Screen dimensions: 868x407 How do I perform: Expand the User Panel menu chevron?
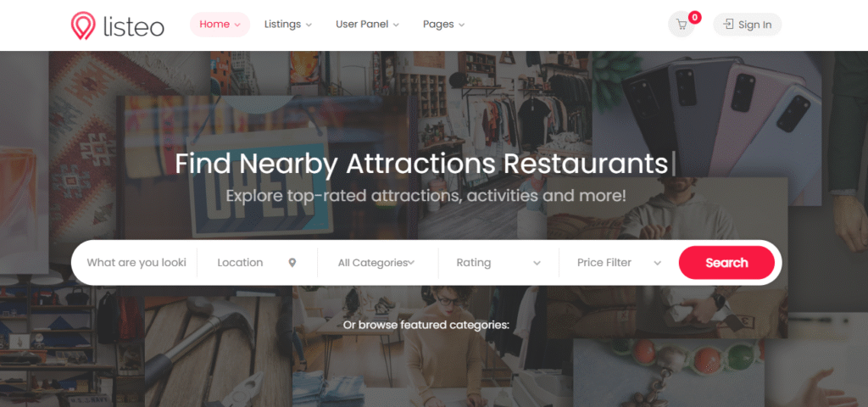pos(397,25)
